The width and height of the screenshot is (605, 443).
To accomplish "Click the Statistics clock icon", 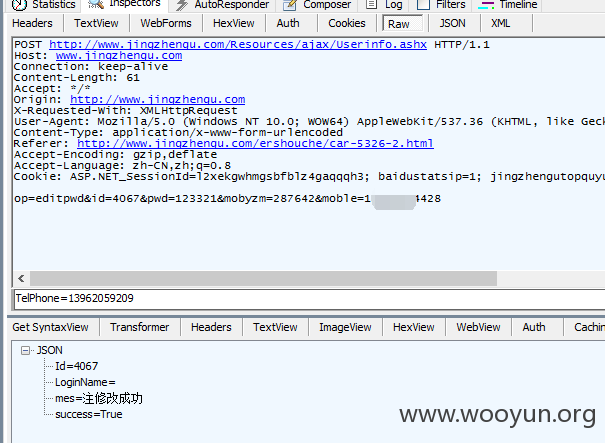I will point(19,5).
